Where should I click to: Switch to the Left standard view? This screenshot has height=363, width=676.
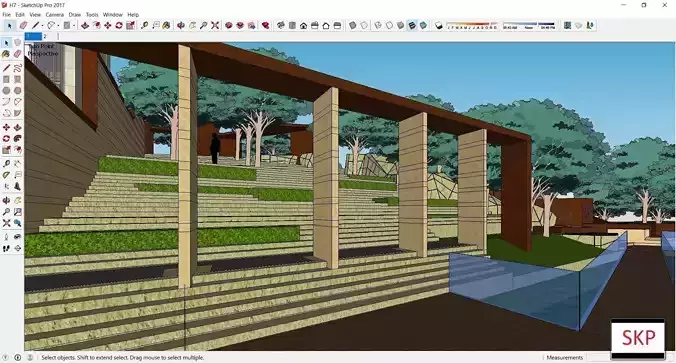tap(338, 25)
